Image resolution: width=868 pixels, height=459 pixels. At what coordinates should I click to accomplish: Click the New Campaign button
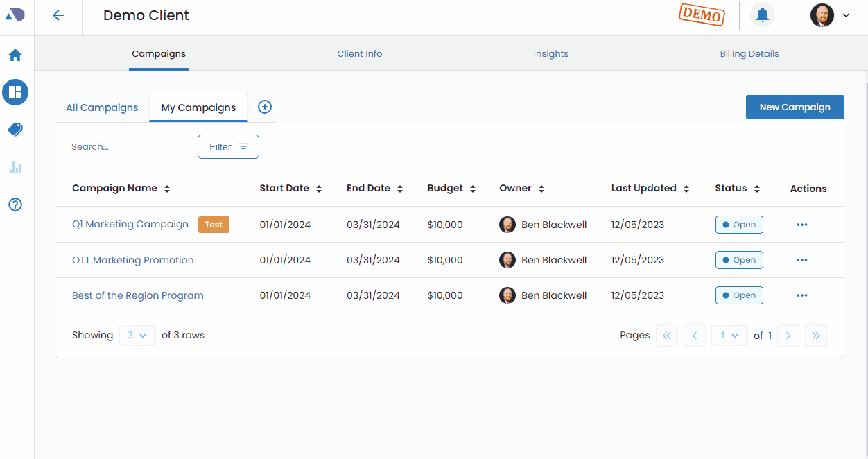pos(795,107)
